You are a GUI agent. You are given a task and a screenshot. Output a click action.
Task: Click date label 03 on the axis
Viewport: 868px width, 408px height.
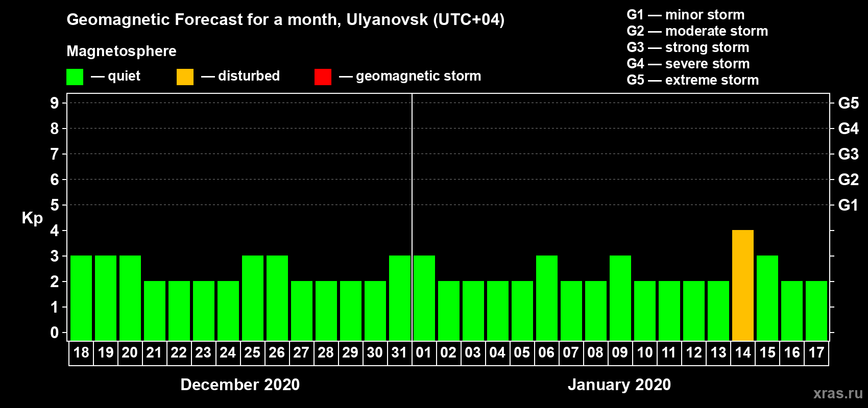click(473, 352)
